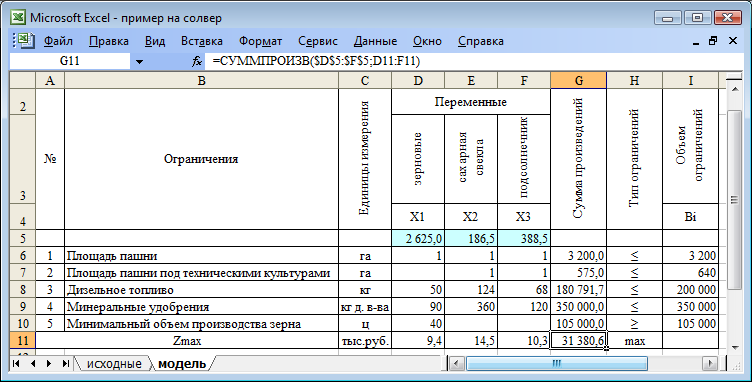Select the тыс.руб. unit cell
Image resolution: width=752 pixels, height=382 pixels.
pyautogui.click(x=365, y=341)
